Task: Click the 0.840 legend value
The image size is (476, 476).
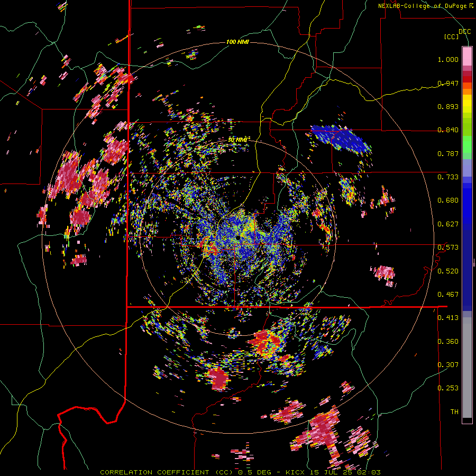Action: tap(448, 130)
